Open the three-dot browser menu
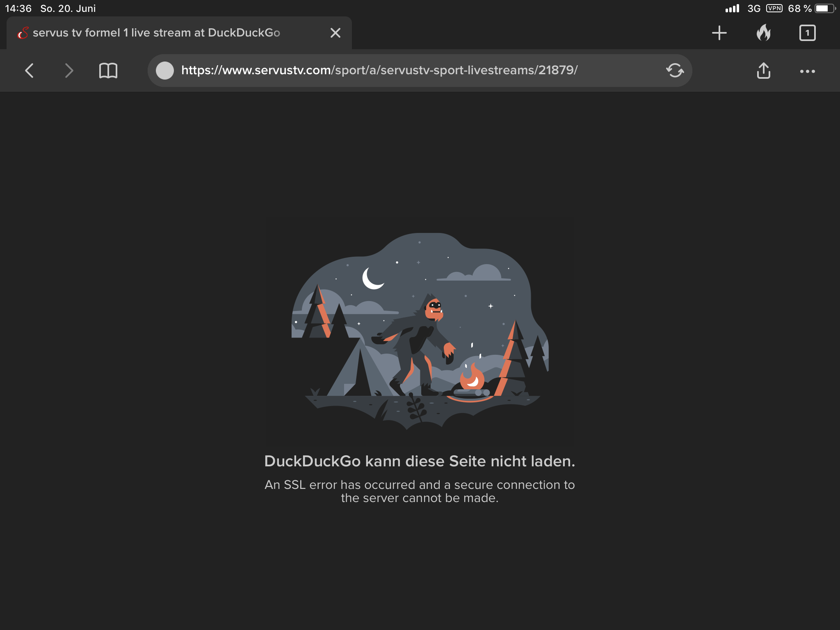840x630 pixels. click(x=807, y=71)
